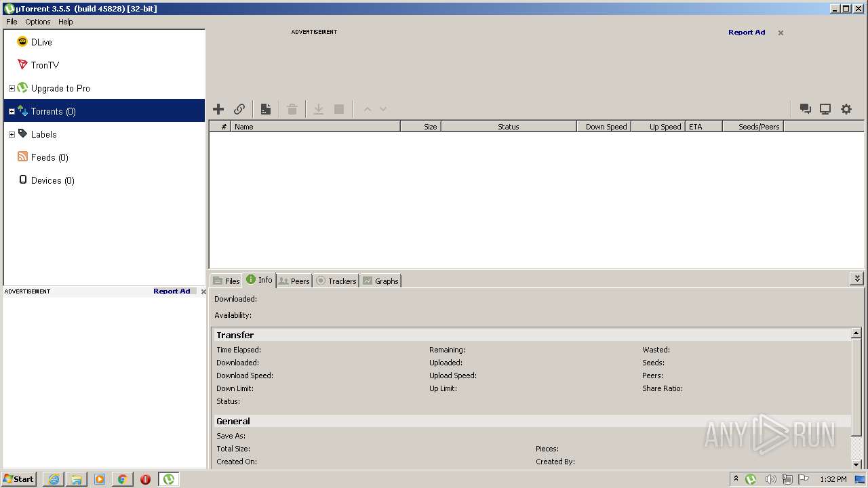Sort torrents by Size column
The height and width of the screenshot is (488, 868).
[420, 127]
